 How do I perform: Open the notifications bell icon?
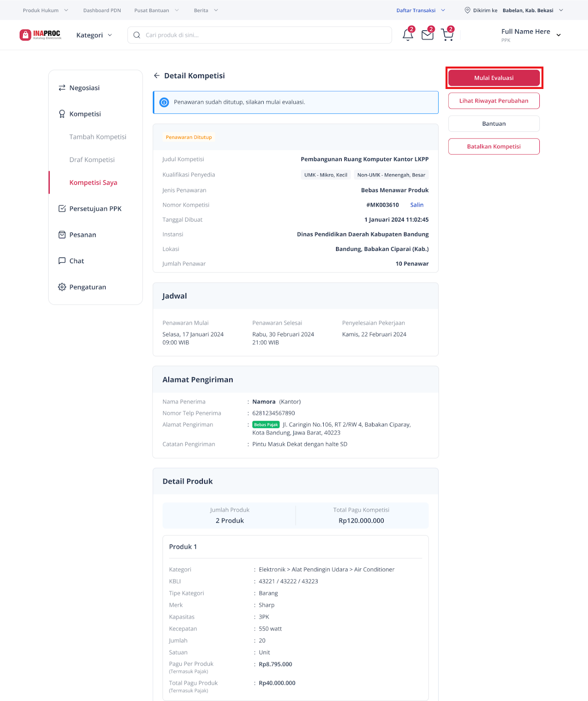click(407, 35)
